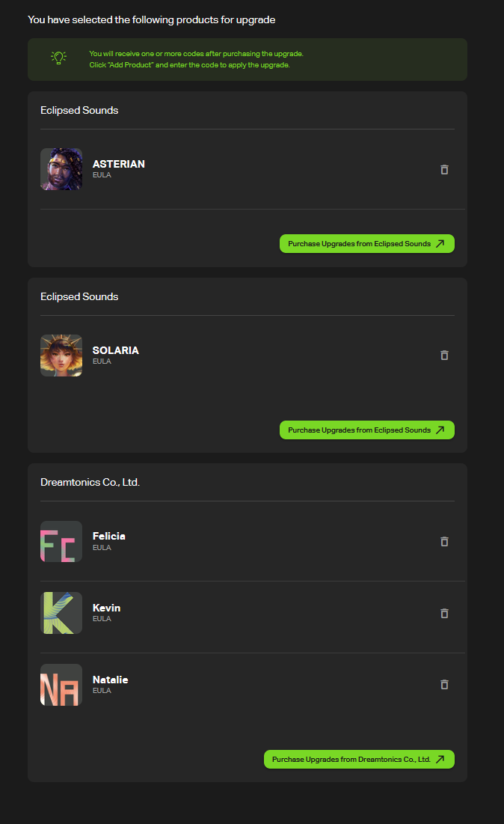This screenshot has height=824, width=504.
Task: View the EULA for Felicia
Action: click(102, 548)
